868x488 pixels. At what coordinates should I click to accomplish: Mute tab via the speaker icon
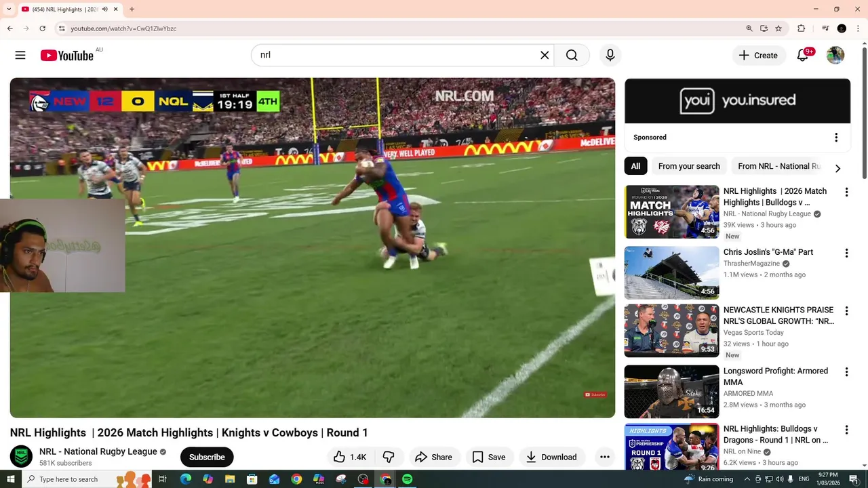(105, 9)
